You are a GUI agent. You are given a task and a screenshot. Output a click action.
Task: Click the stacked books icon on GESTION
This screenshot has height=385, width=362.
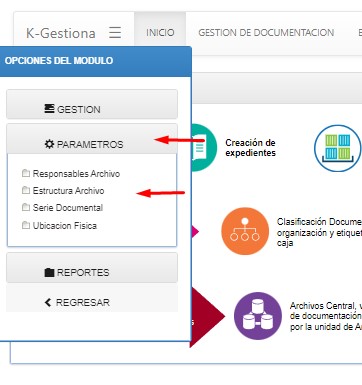pyautogui.click(x=49, y=109)
